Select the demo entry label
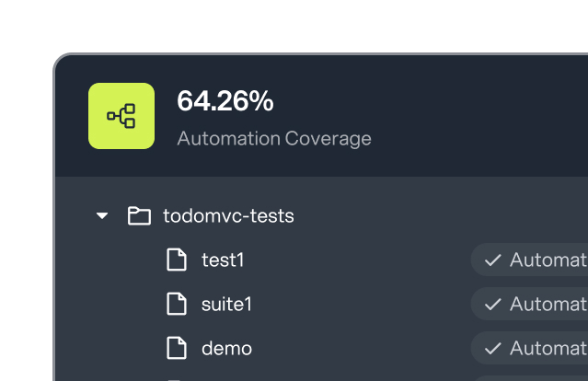 pos(227,349)
